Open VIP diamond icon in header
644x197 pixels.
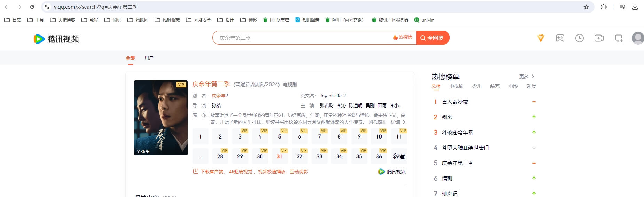[x=541, y=38]
